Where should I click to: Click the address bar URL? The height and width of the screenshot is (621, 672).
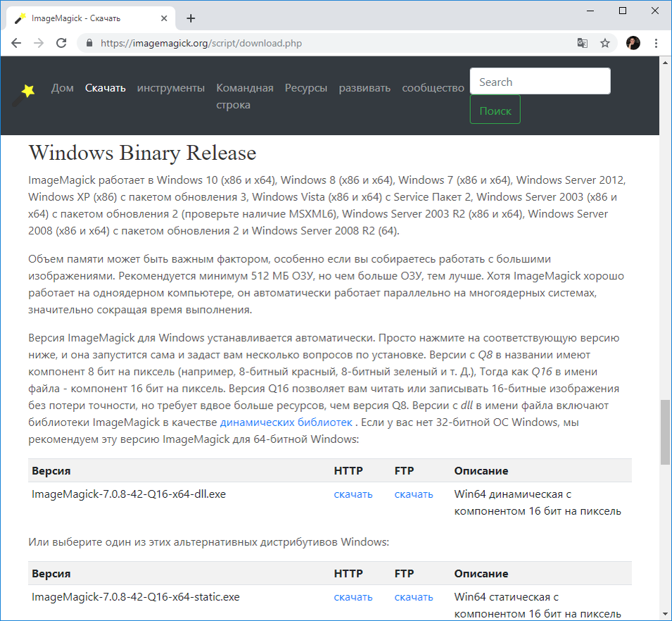pos(201,43)
